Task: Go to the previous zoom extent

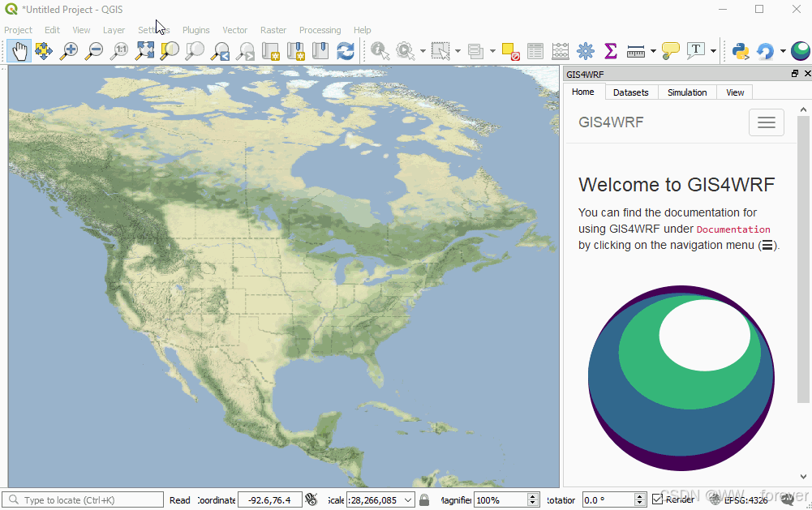Action: tap(220, 51)
